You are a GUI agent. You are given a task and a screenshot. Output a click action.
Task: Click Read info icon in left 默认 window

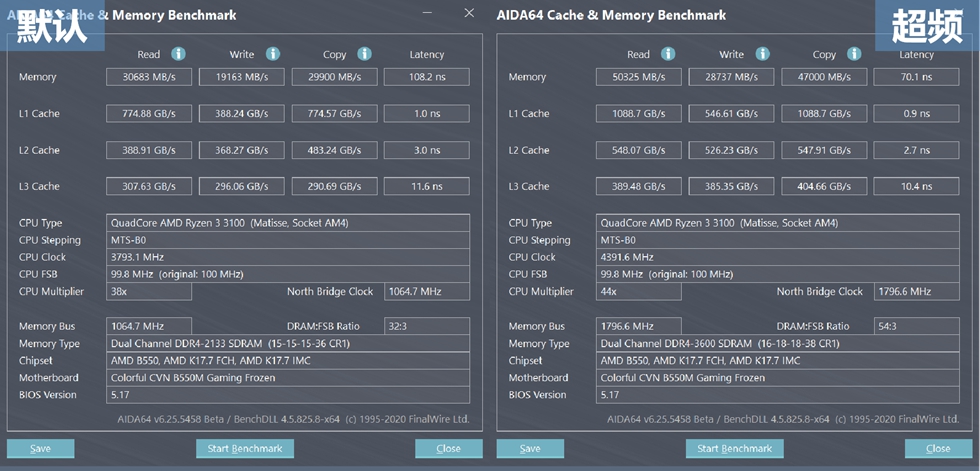coord(178,54)
